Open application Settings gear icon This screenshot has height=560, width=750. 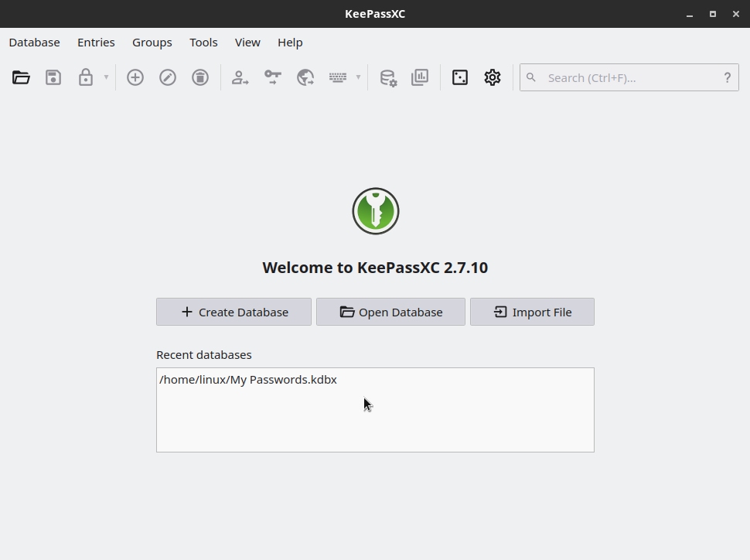click(x=493, y=77)
